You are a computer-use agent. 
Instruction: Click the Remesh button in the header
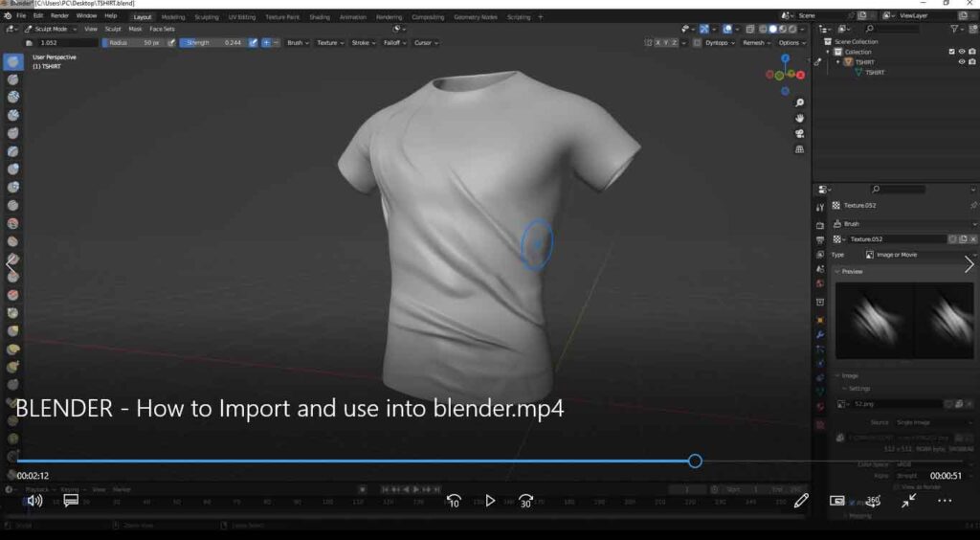pyautogui.click(x=754, y=42)
